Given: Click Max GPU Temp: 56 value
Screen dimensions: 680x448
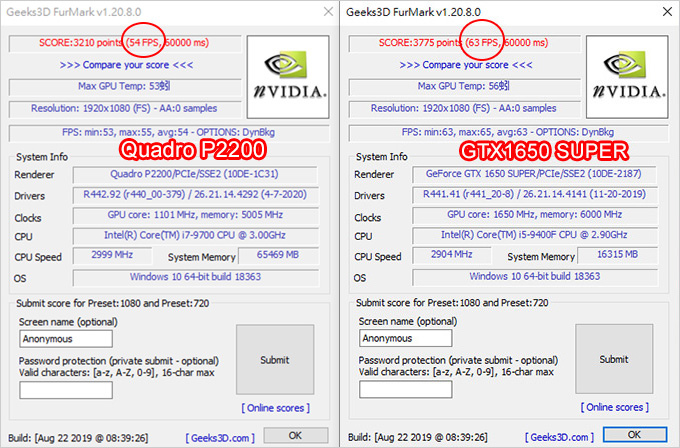Looking at the screenshot, I should point(464,86).
